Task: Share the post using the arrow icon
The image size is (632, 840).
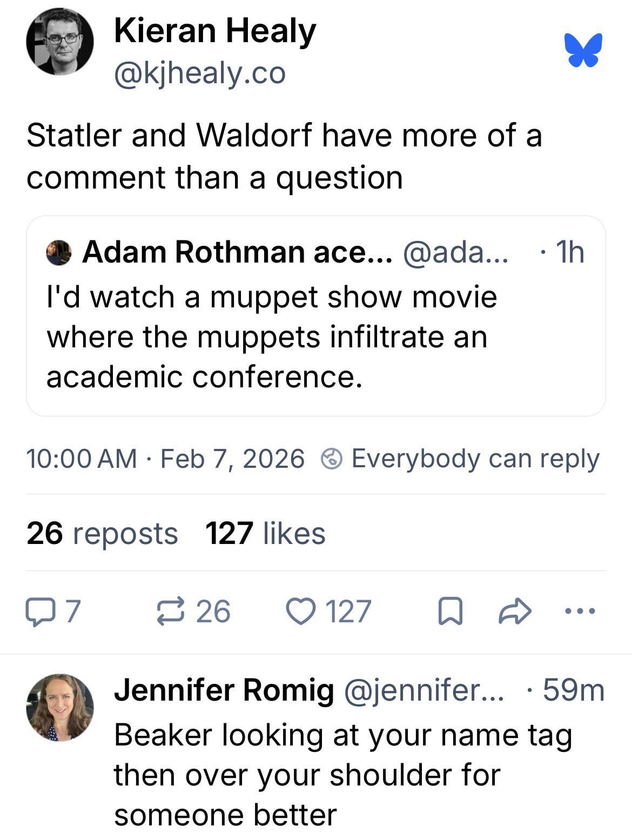Action: [514, 611]
